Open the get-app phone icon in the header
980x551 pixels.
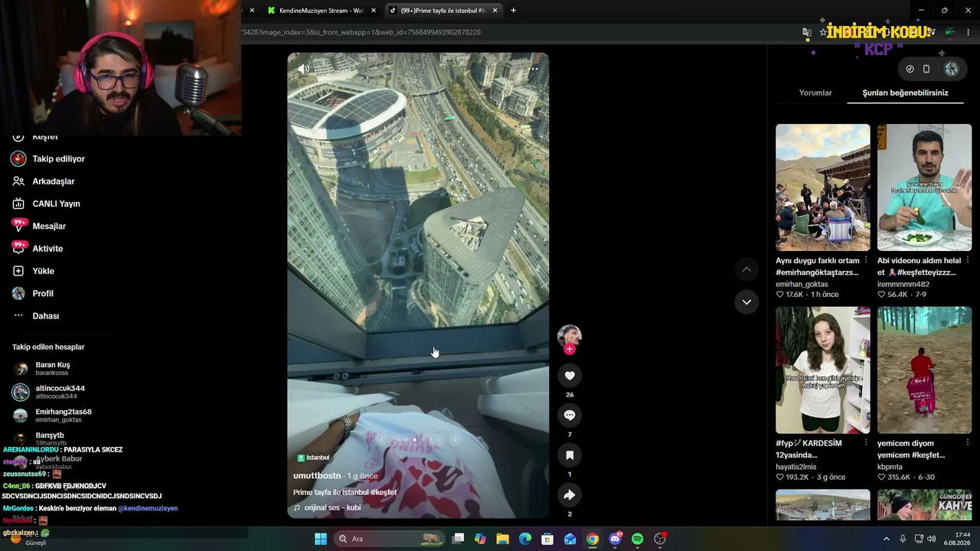coord(926,69)
